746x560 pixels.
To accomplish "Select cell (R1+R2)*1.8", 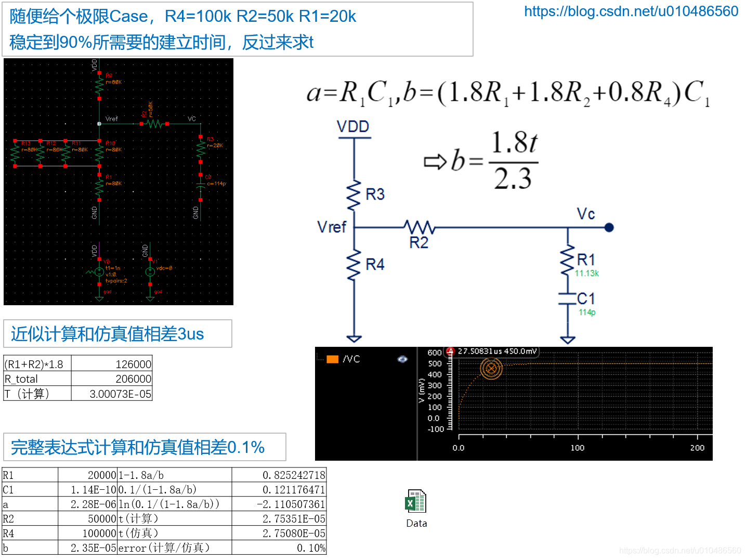I will [x=37, y=364].
